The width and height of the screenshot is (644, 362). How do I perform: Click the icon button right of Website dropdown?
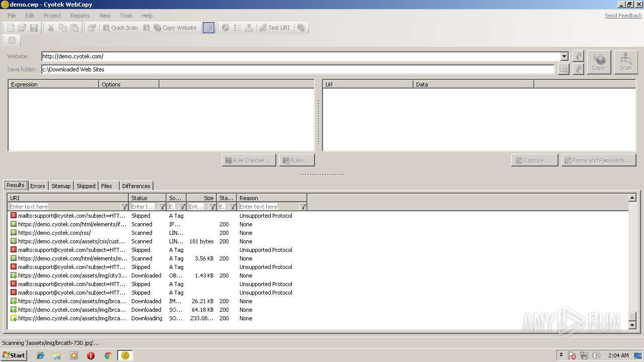579,56
